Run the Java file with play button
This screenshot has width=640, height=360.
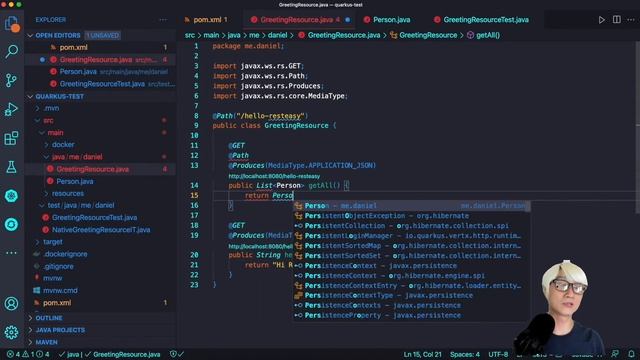click(602, 20)
